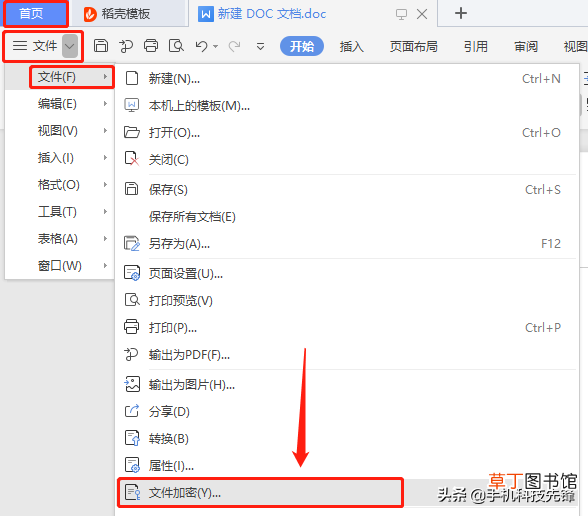Image resolution: width=588 pixels, height=516 pixels.
Task: Choose 页面设置(U)... menu entry
Action: pos(347,273)
